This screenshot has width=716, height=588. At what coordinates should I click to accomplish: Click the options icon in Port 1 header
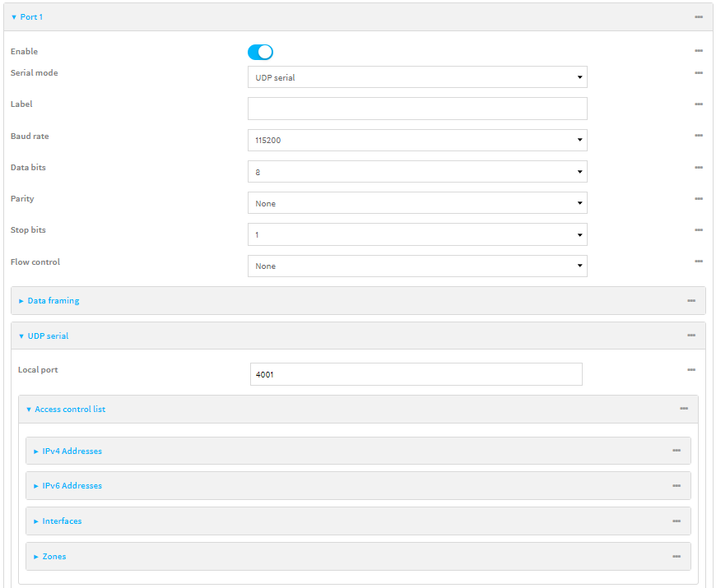coord(698,17)
